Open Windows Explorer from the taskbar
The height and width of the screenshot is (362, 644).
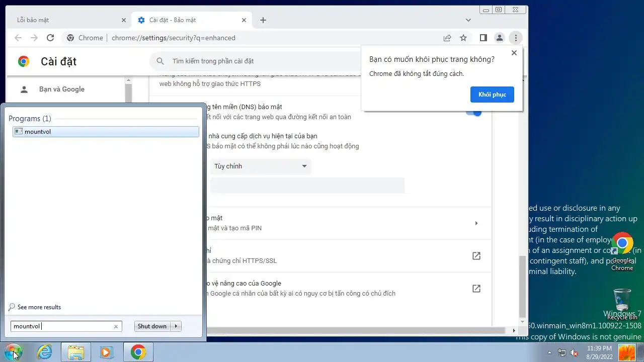(76, 352)
